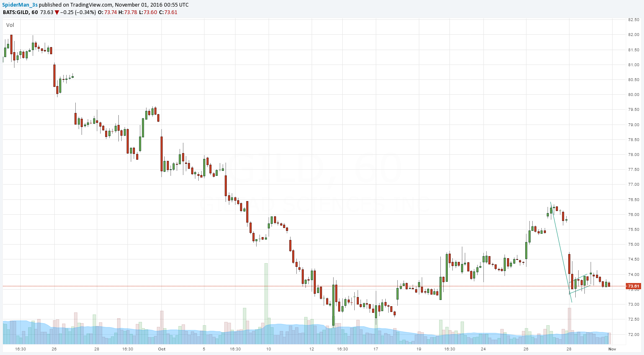Click the 78.00 price axis label
Viewport: 644px width, 355px height.
633,155
